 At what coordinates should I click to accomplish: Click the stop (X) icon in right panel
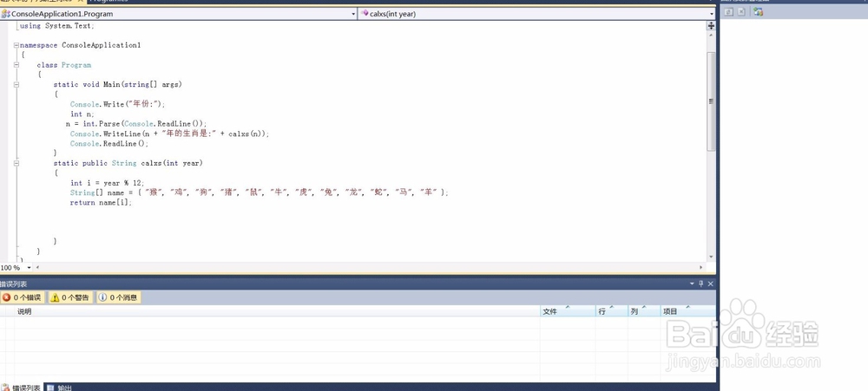point(742,11)
